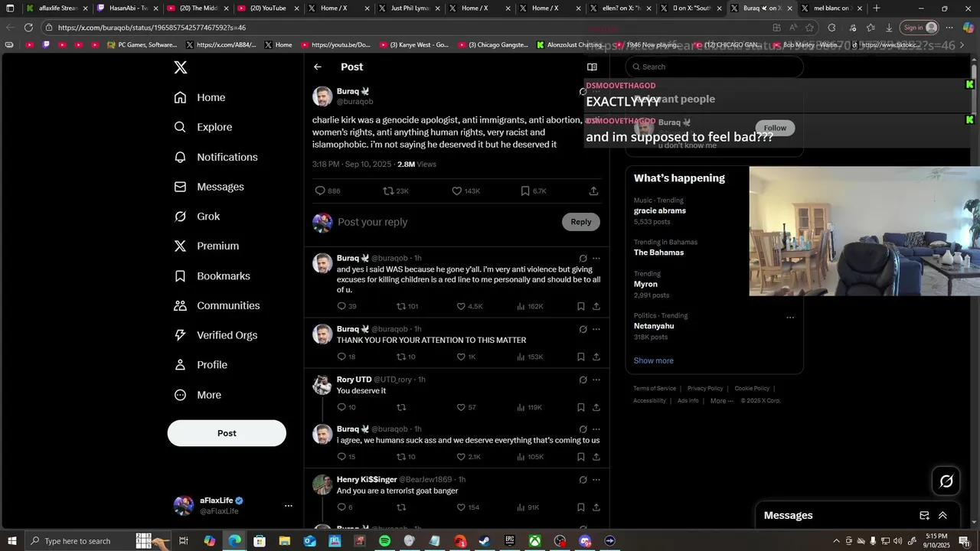Open more options on Rory UTD reply

click(x=596, y=380)
